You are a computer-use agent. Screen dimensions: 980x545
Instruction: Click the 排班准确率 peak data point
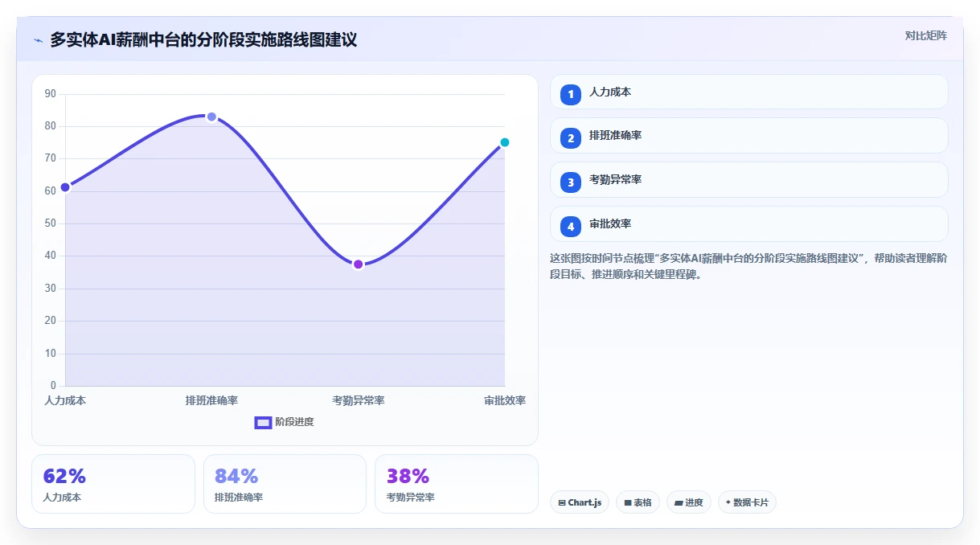point(211,117)
